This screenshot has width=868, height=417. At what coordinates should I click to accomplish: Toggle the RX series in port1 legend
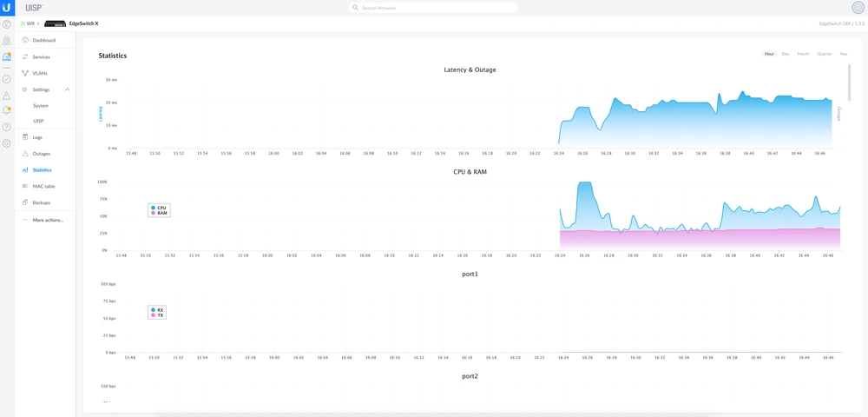pos(157,309)
